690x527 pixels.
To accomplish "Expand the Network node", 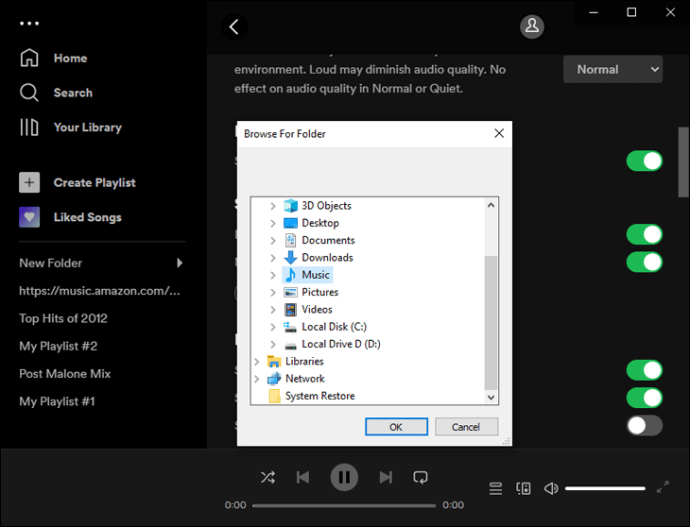I will coord(257,379).
